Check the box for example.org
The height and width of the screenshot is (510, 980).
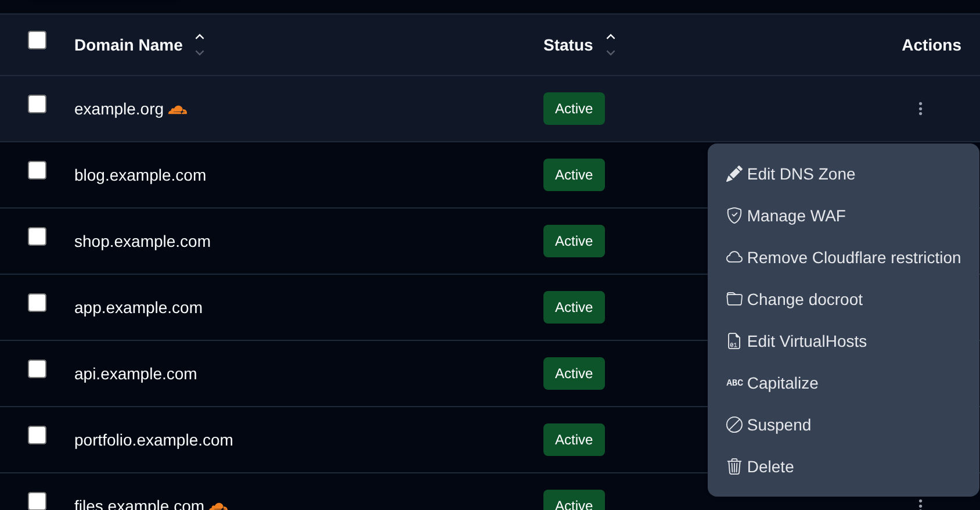[x=37, y=104]
